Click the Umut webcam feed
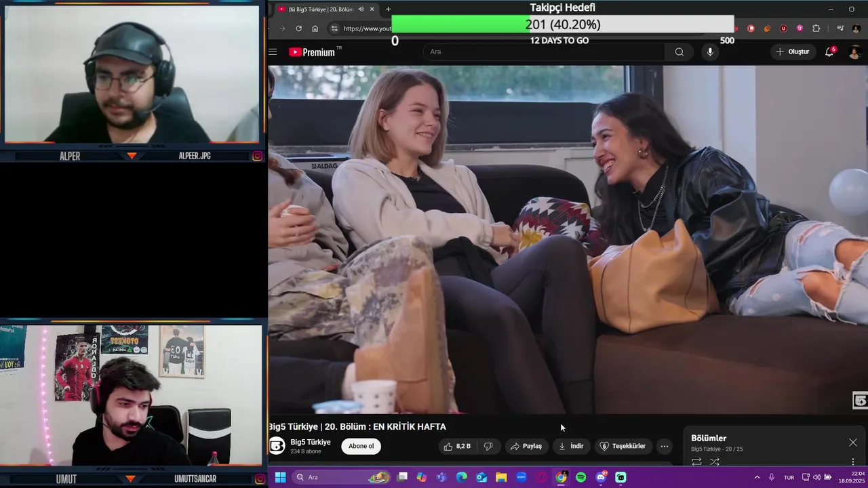868x488 pixels. [132, 396]
